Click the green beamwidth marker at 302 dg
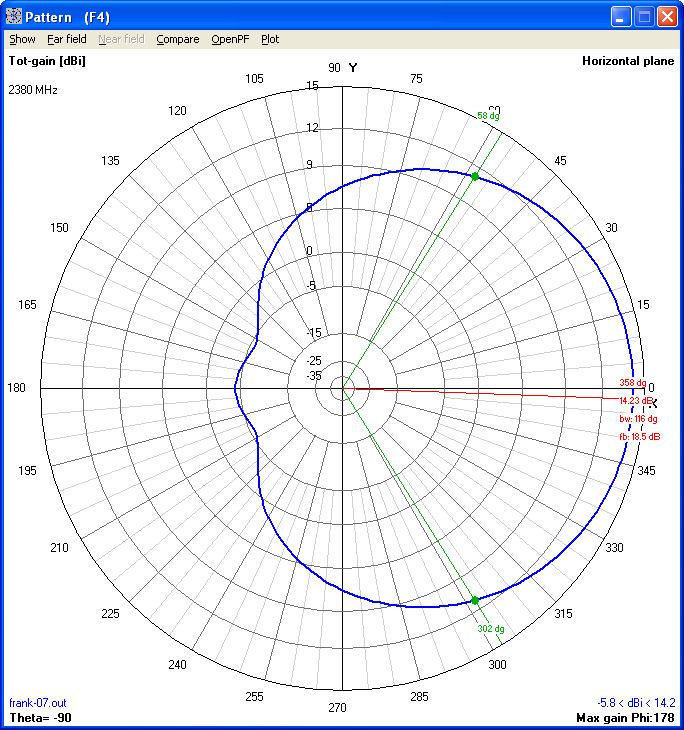This screenshot has width=684, height=730. [x=475, y=600]
